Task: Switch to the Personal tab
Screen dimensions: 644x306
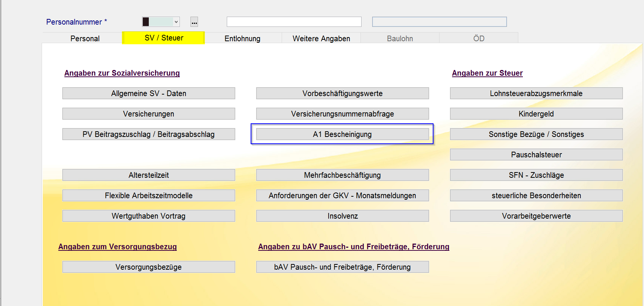Action: click(85, 38)
